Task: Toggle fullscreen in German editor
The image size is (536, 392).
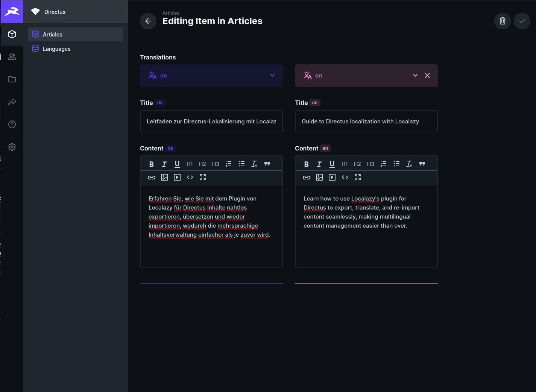Action: click(203, 177)
